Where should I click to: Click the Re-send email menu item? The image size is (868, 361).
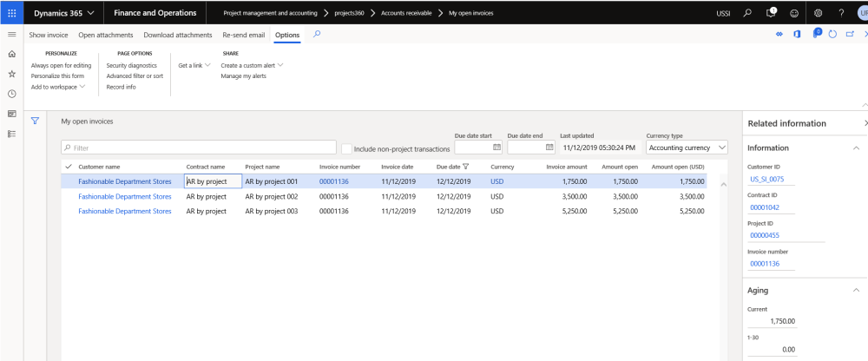click(x=243, y=35)
